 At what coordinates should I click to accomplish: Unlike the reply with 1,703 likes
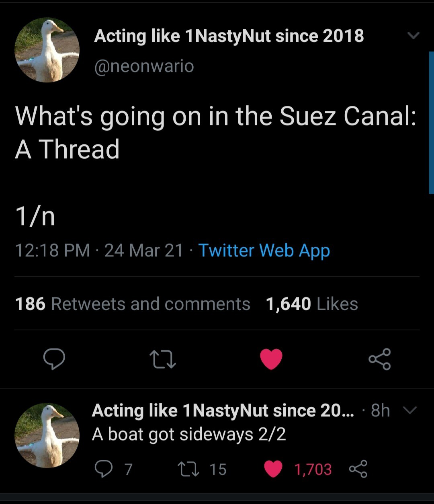click(x=274, y=469)
